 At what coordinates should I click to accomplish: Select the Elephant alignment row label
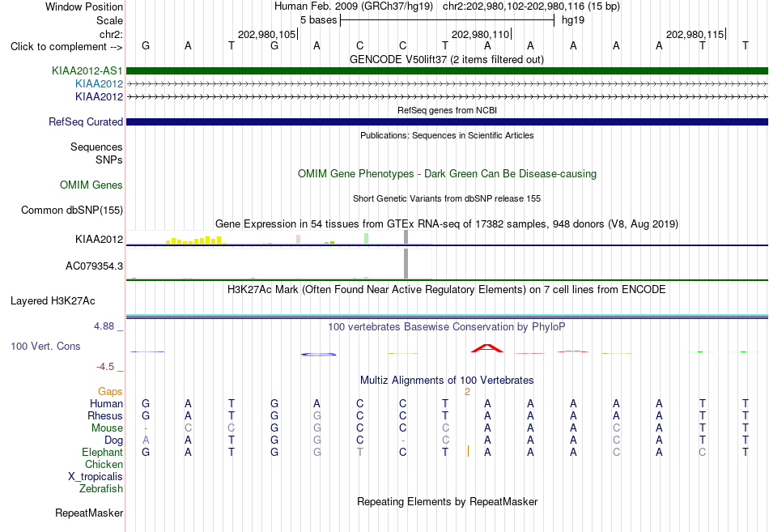click(103, 452)
